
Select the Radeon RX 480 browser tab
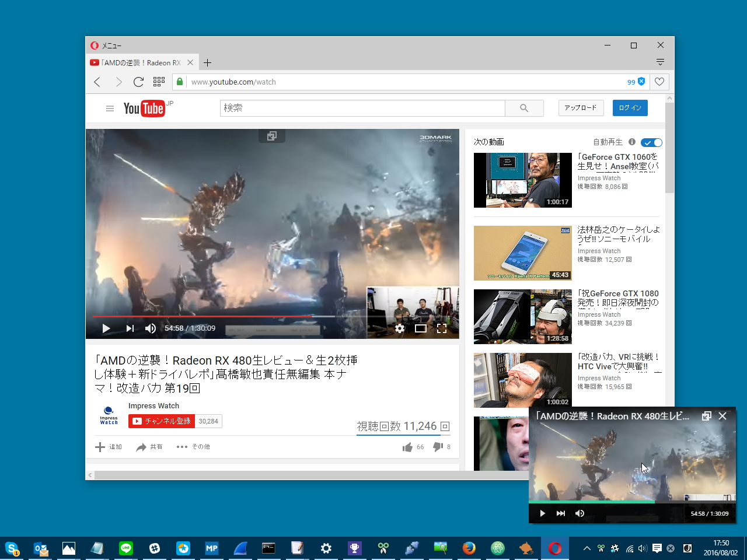[139, 62]
